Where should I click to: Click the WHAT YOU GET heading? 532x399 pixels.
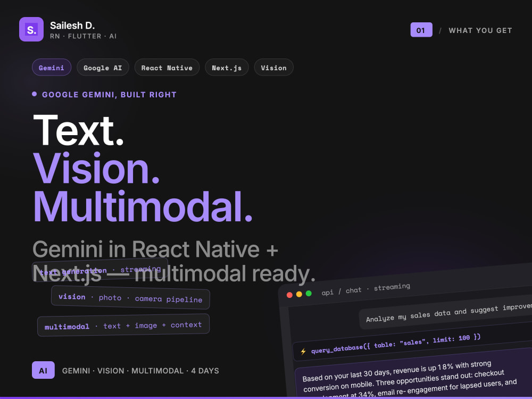pos(480,30)
